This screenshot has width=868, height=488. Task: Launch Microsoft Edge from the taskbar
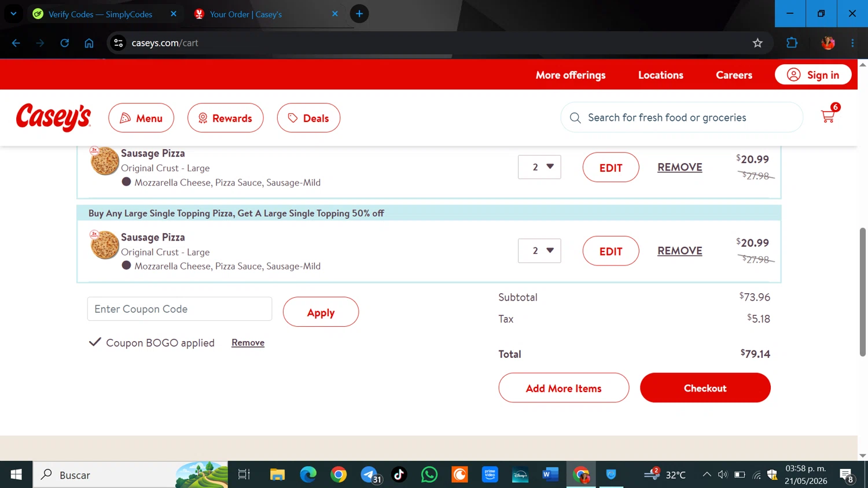[x=308, y=475]
